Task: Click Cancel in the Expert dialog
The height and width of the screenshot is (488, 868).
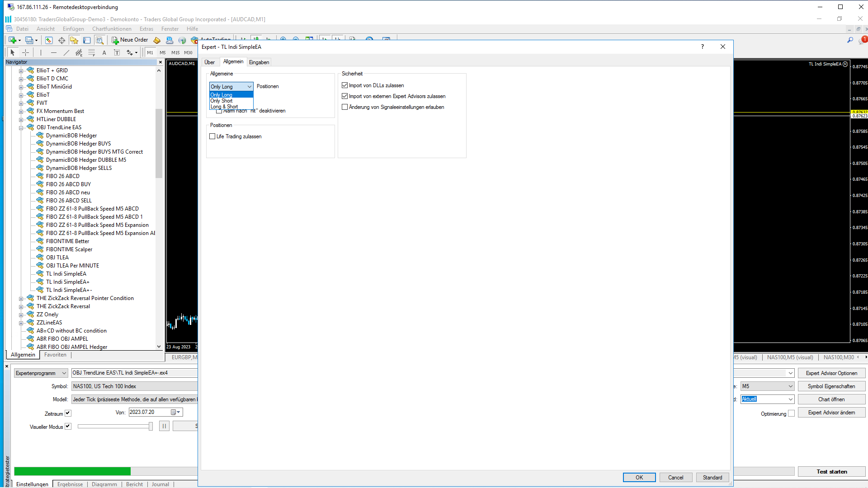Action: click(x=676, y=478)
